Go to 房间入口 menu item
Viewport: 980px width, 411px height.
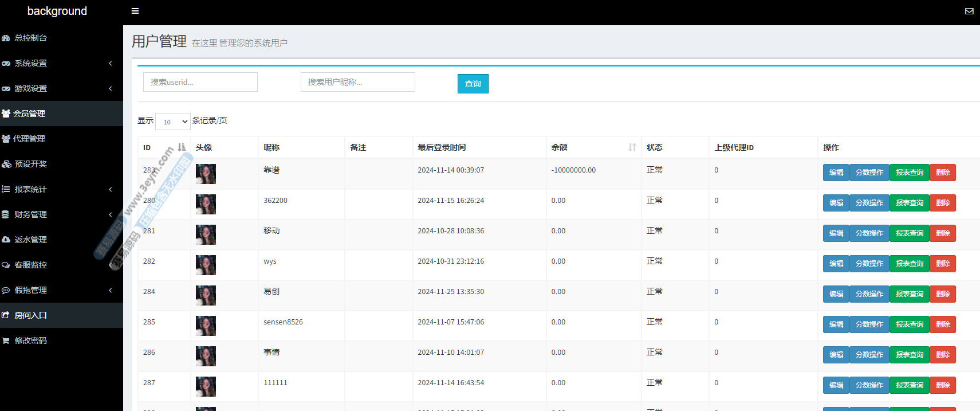point(30,315)
